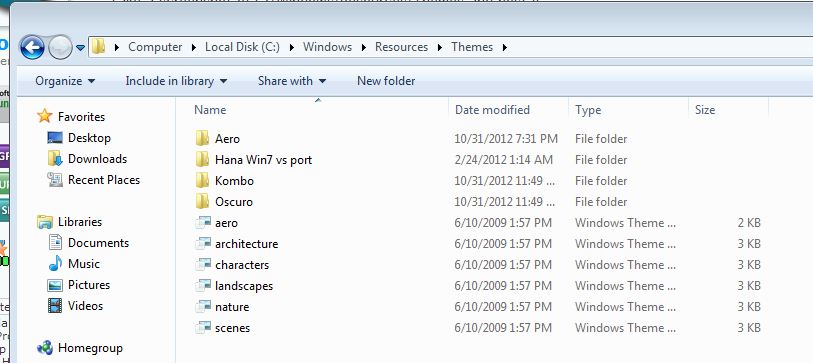Open the Organize menu

65,81
